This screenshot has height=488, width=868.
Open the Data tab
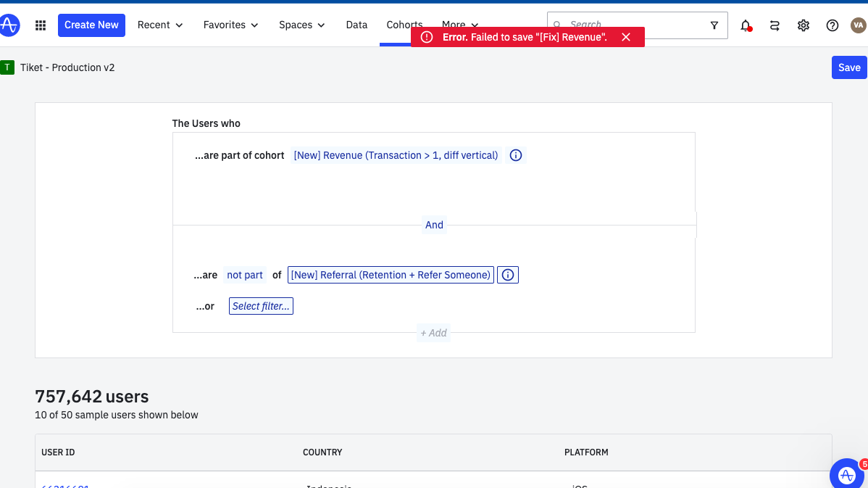[356, 25]
